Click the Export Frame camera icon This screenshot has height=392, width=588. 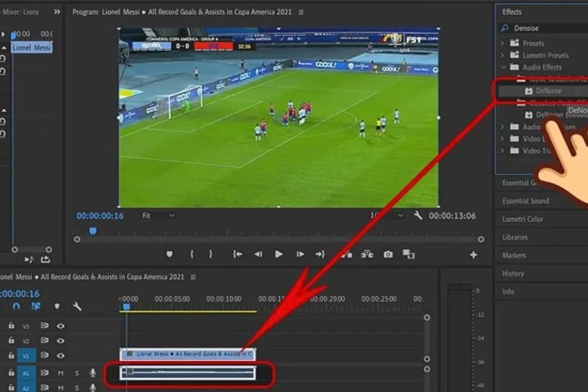[x=388, y=254]
